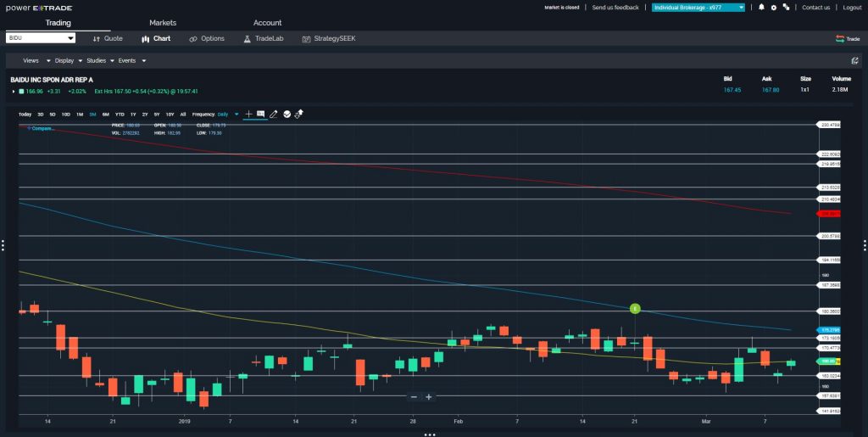The image size is (868, 437).
Task: Click the Compare link on chart
Action: (x=41, y=128)
